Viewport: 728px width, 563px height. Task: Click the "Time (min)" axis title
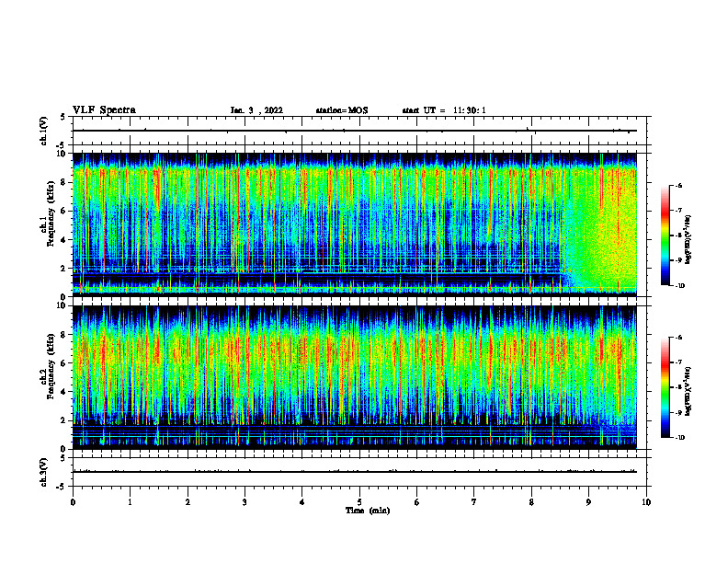(x=368, y=511)
